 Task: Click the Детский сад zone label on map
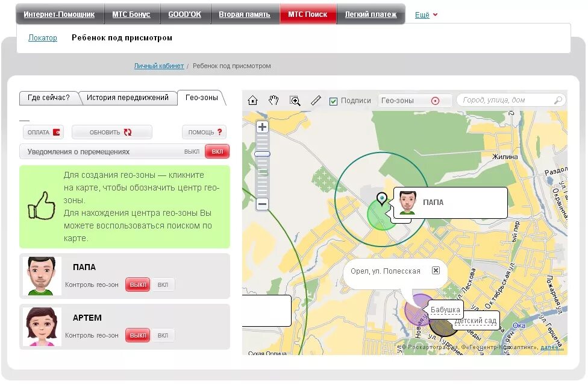coord(475,321)
